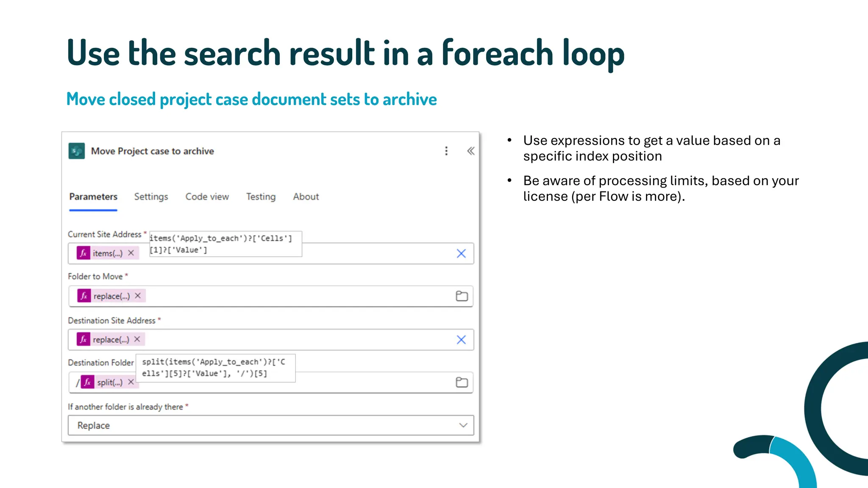868x488 pixels.
Task: Open the Code view tab
Action: click(x=207, y=197)
